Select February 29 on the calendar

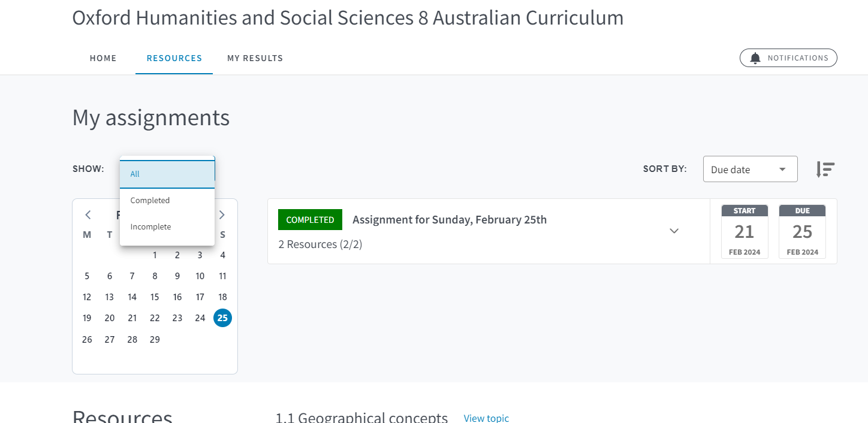pos(155,339)
